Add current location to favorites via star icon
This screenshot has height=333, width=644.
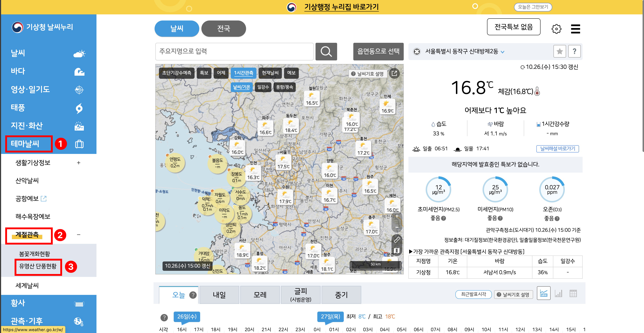click(x=560, y=51)
